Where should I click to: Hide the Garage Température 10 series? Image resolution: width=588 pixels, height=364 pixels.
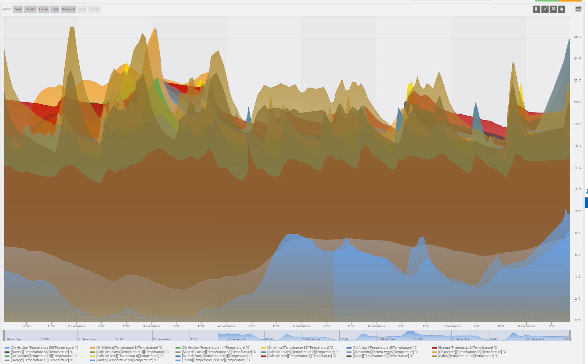pyautogui.click(x=42, y=360)
